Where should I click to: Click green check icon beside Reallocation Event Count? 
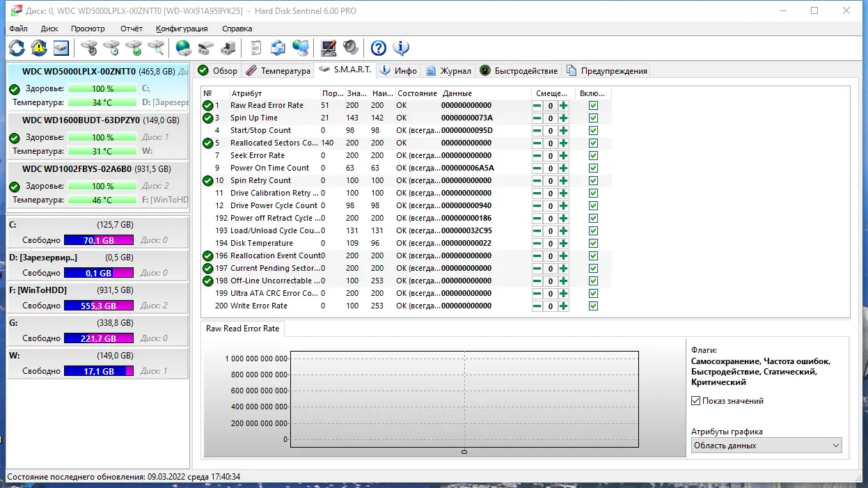coord(207,255)
